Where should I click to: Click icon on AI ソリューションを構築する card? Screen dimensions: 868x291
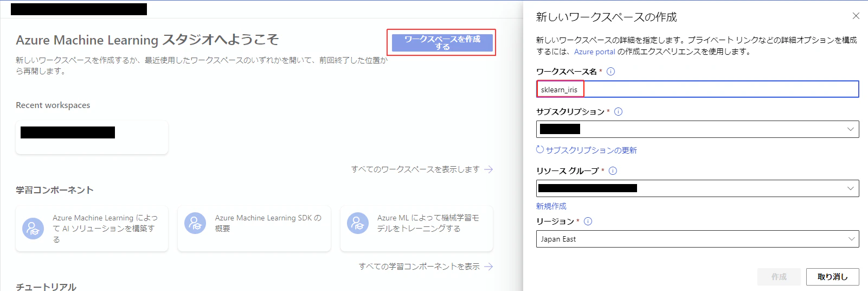pos(33,229)
